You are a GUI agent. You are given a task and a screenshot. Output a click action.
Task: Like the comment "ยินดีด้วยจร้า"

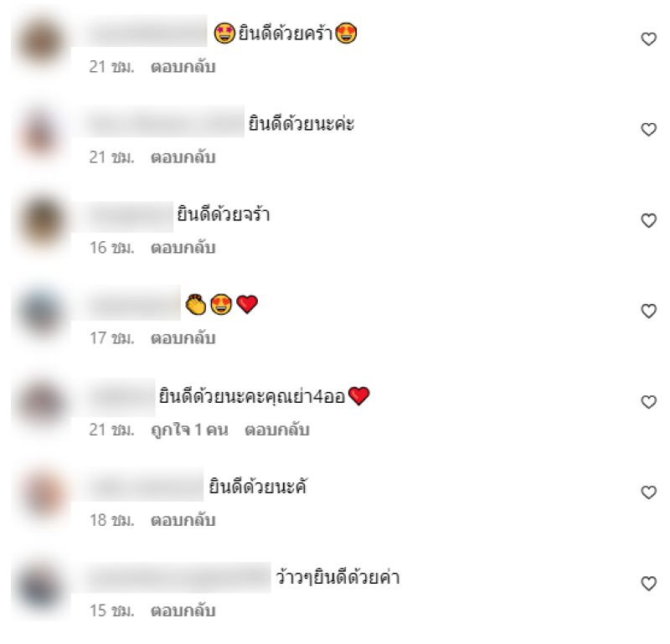coord(648,220)
